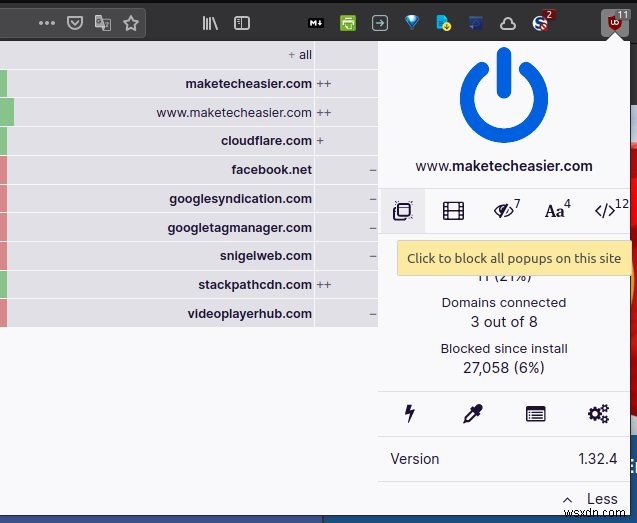The height and width of the screenshot is (523, 637).
Task: Collapse panel with the Less button
Action: [590, 499]
